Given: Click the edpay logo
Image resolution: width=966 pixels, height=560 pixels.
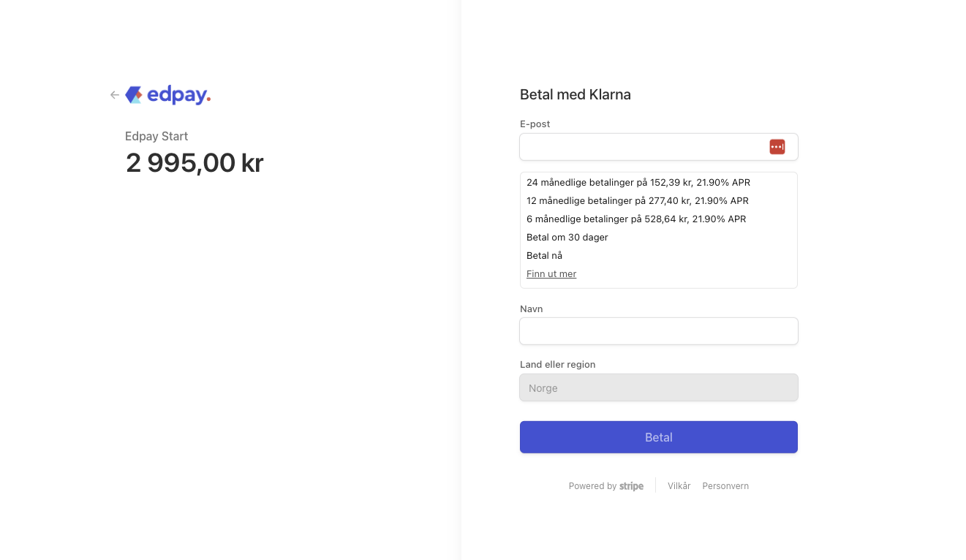Looking at the screenshot, I should point(168,95).
